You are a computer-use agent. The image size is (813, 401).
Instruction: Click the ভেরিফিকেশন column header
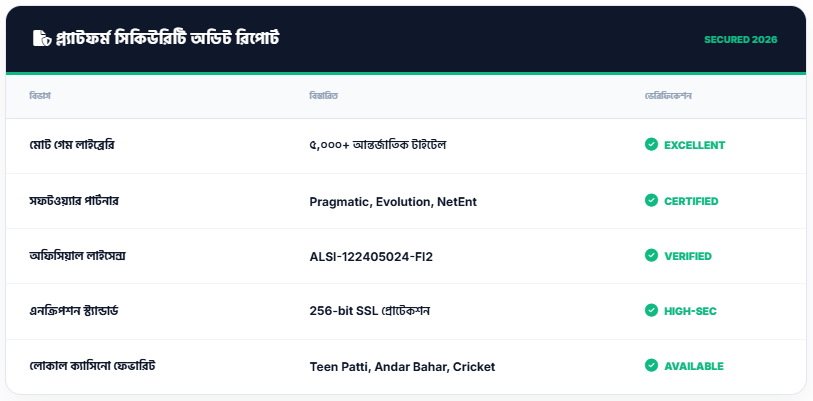669,96
